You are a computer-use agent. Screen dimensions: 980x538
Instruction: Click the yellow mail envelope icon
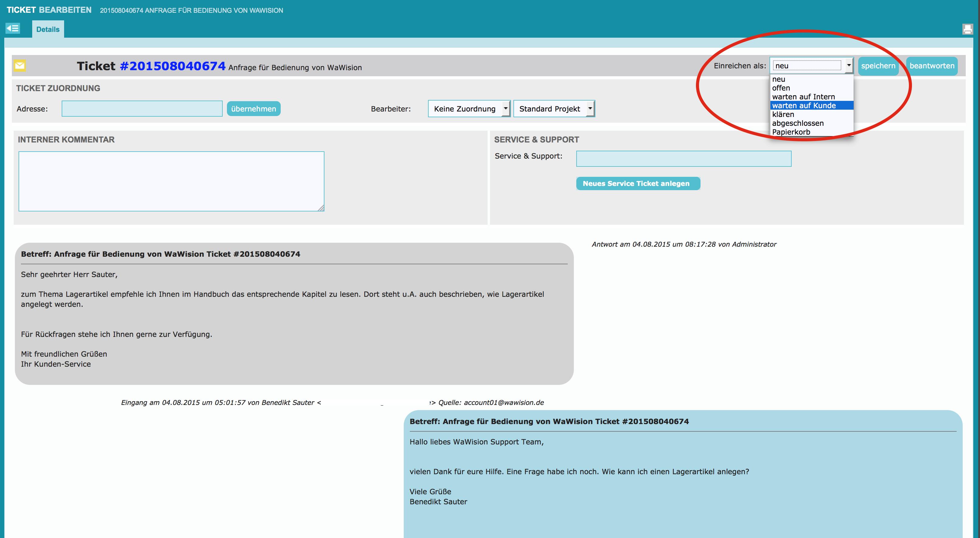click(20, 65)
